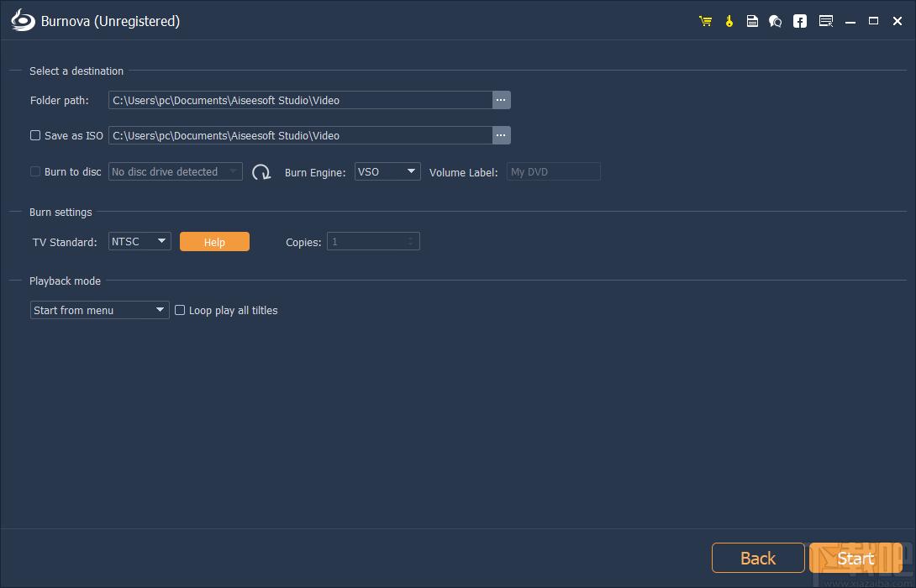916x588 pixels.
Task: Click the 'Folder path:' label
Action: pos(60,101)
